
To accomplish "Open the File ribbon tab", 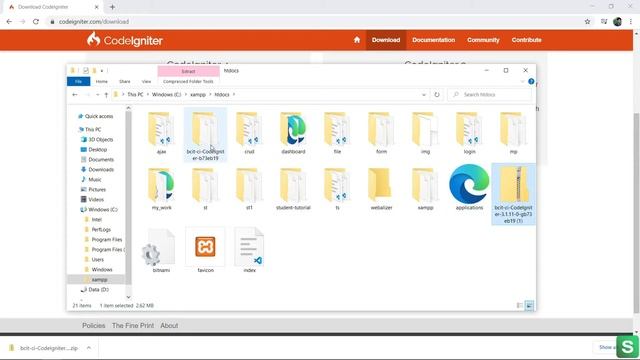I will point(78,82).
